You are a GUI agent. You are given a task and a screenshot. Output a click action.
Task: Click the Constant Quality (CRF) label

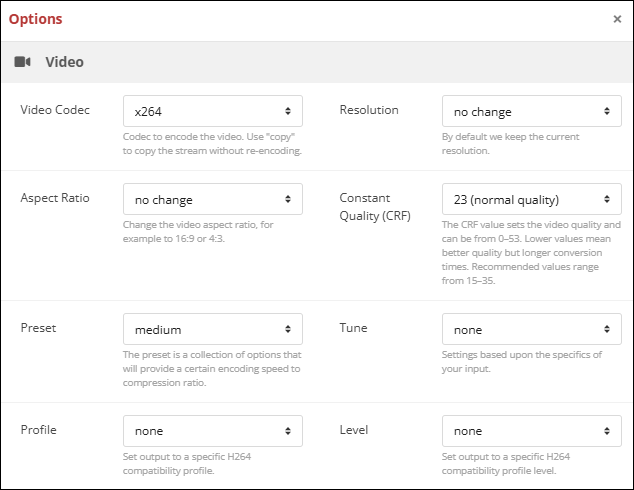[375, 207]
